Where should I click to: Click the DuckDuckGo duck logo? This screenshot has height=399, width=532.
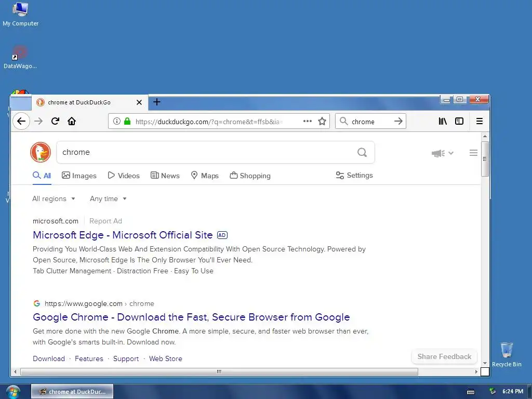[x=41, y=152]
